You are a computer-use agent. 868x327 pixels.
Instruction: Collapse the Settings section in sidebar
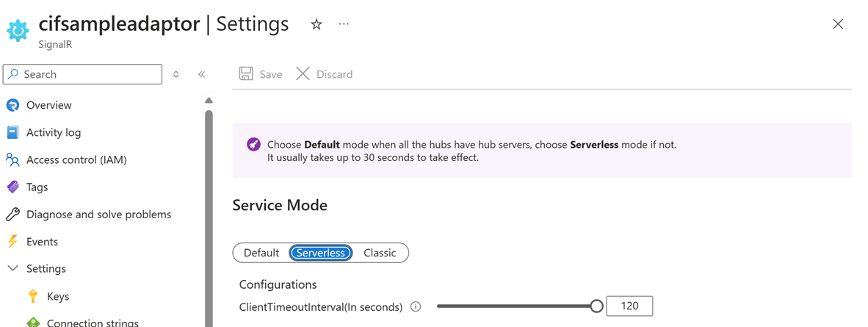point(12,269)
